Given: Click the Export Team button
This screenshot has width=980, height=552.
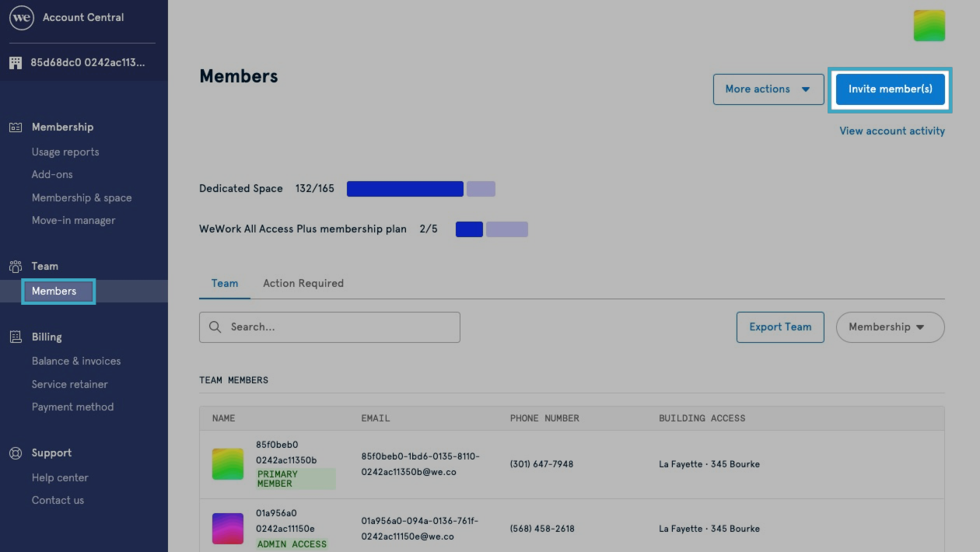Looking at the screenshot, I should pyautogui.click(x=779, y=327).
